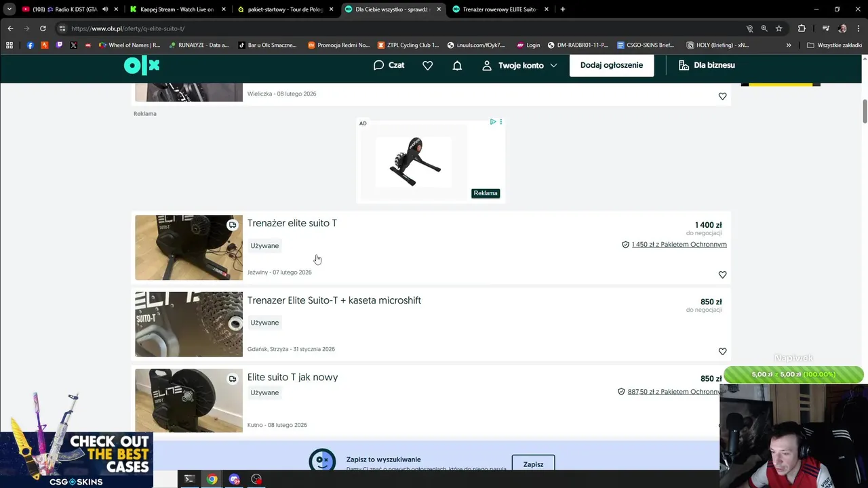
Task: Switch to the Trenażer rowerowy ELITE Suito tab
Action: (x=500, y=9)
